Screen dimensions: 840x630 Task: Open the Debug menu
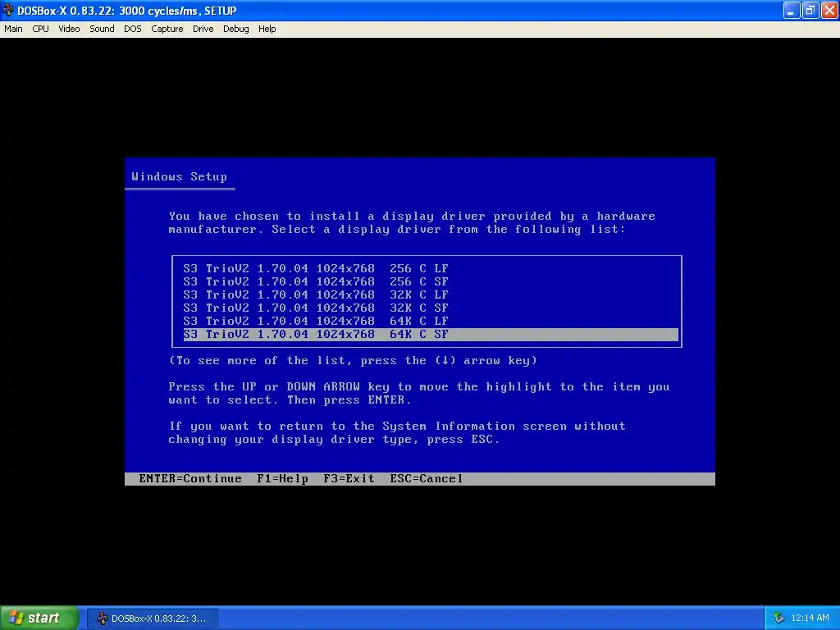point(235,29)
